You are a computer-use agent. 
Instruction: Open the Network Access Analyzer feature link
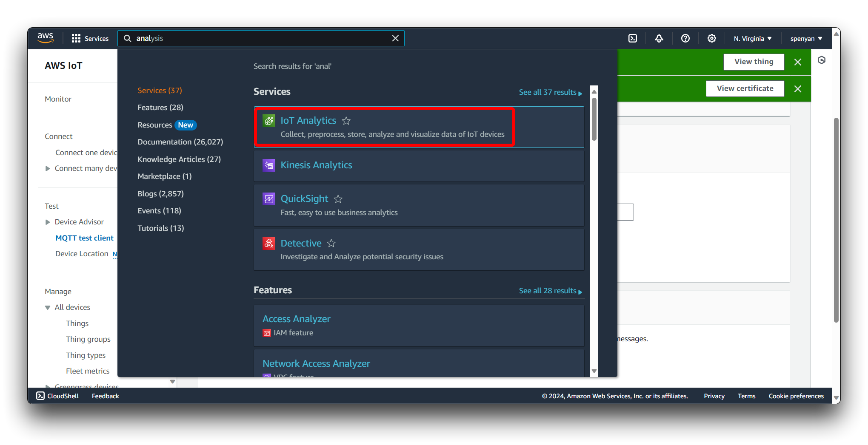tap(316, 363)
